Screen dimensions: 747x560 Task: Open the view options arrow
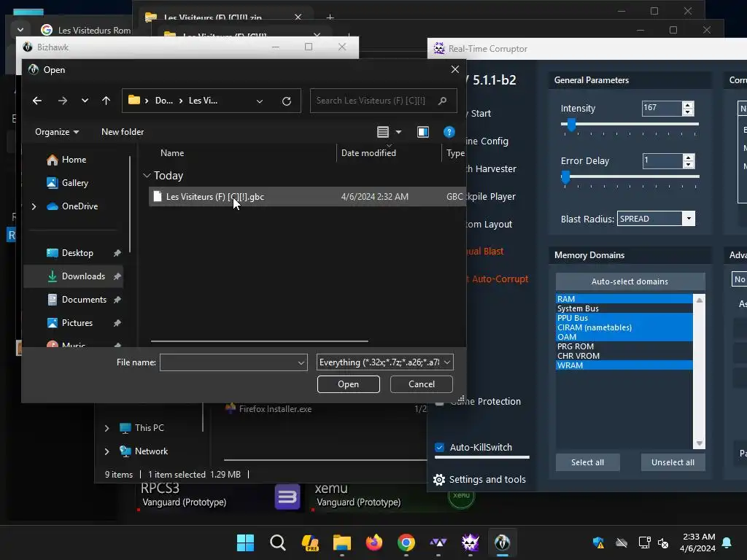pos(399,132)
